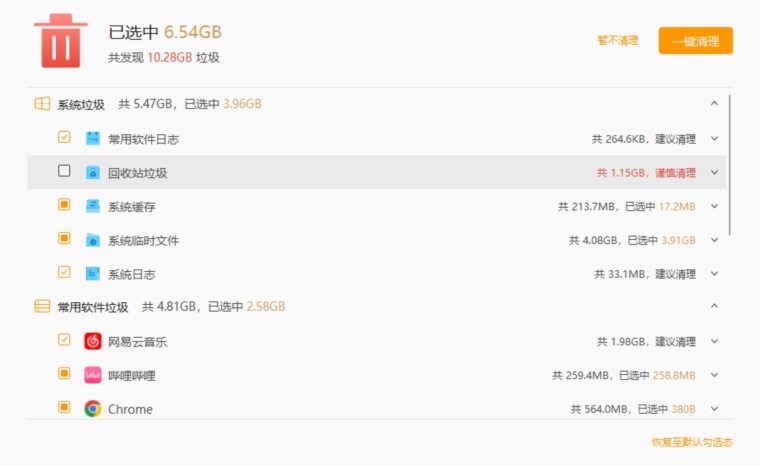Click the 系统日志 document icon

(93, 274)
